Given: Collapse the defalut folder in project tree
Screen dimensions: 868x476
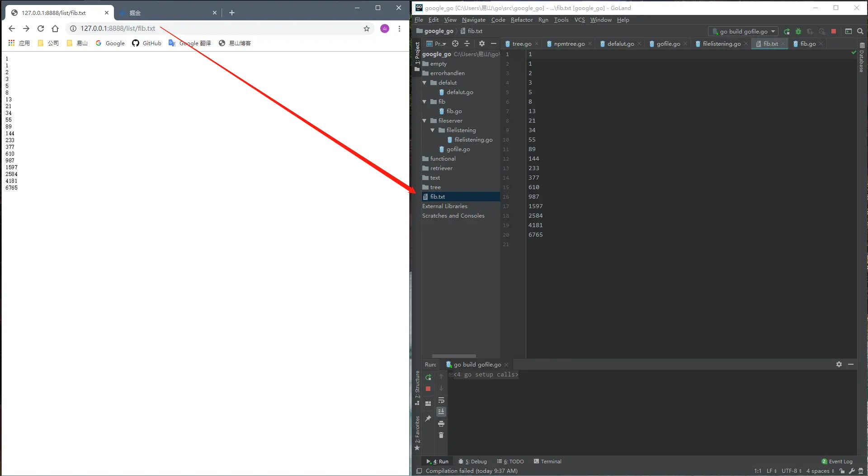Looking at the screenshot, I should tap(425, 83).
